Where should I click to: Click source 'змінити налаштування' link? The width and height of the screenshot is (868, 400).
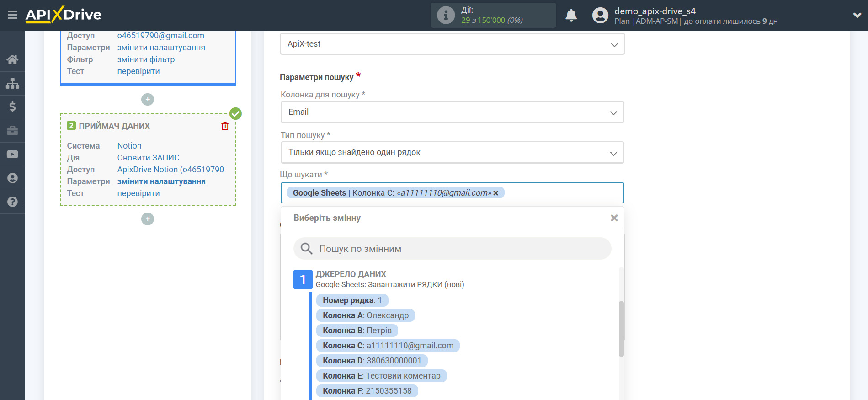161,48
